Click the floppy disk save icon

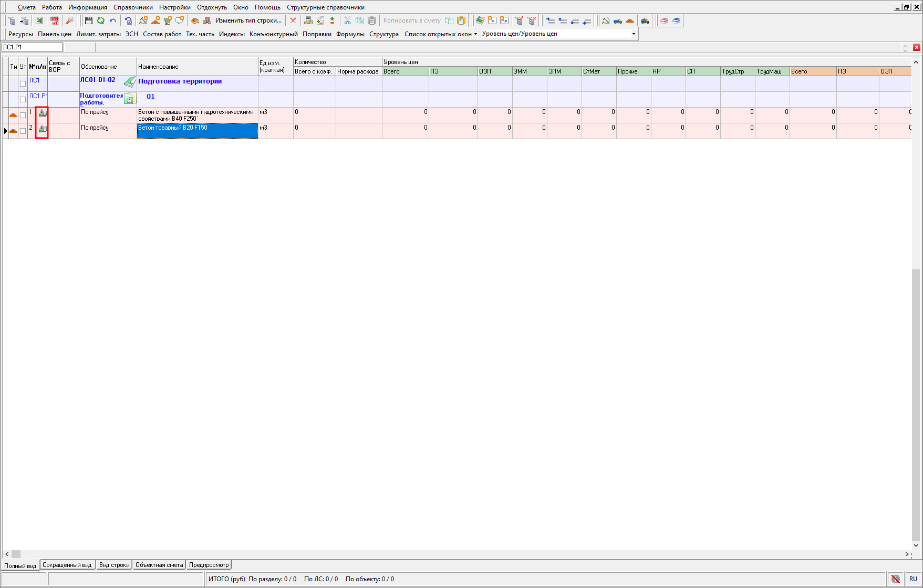[89, 20]
